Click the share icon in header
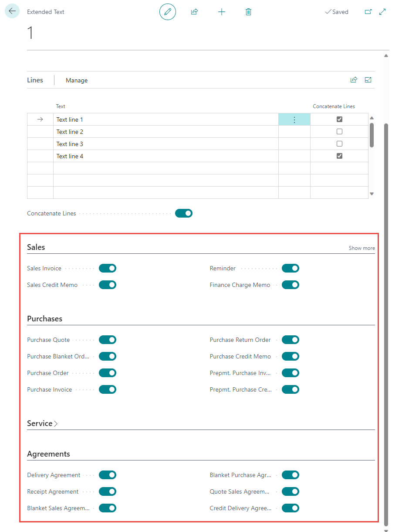This screenshot has height=532, width=419. click(194, 12)
